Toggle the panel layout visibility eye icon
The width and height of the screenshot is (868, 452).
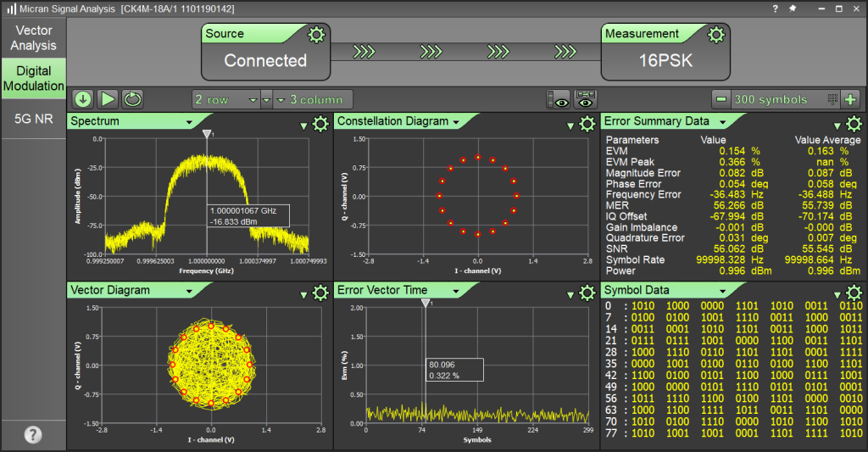point(586,99)
